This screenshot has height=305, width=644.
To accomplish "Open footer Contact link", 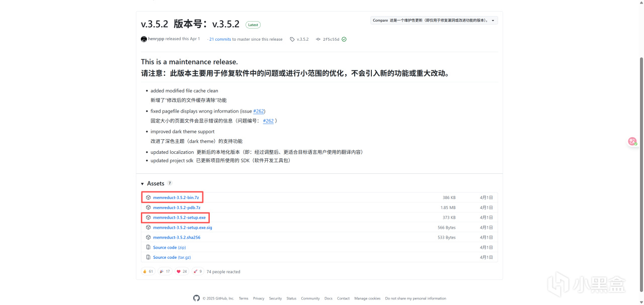I will pos(343,298).
